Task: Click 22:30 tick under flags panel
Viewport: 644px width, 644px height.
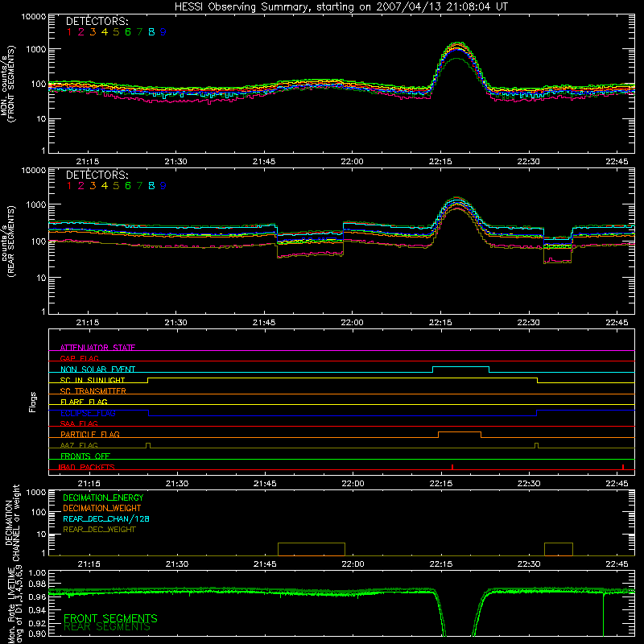Action: tap(529, 484)
